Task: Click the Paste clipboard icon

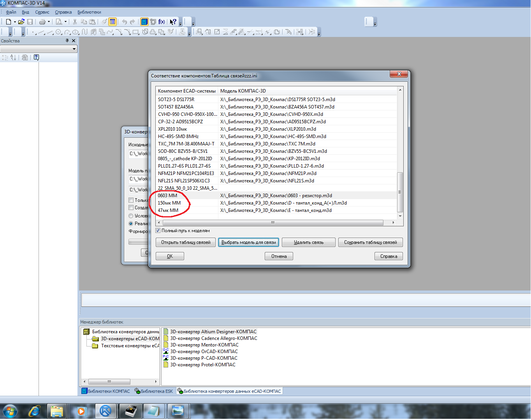Action: tap(92, 22)
